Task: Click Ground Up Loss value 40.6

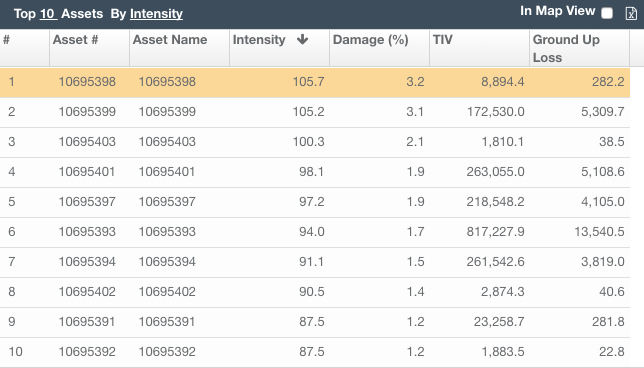Action: [612, 292]
